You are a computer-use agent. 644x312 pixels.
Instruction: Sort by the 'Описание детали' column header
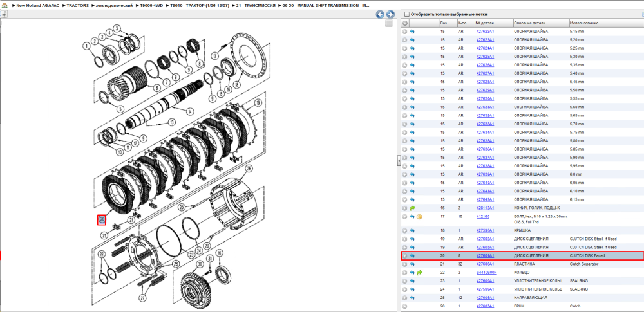(x=541, y=23)
